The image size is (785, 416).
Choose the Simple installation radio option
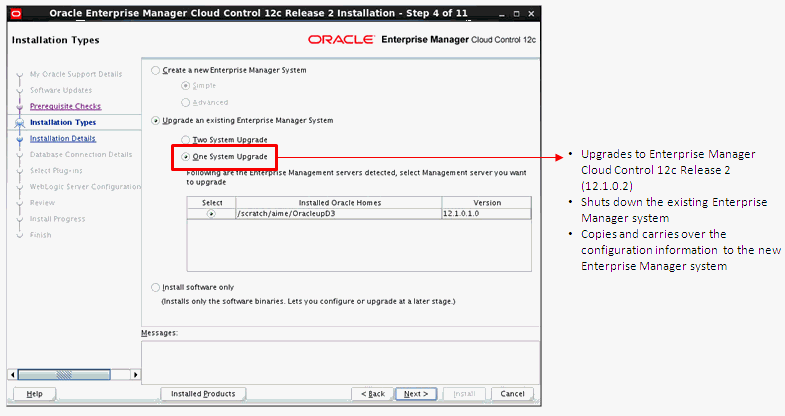click(186, 86)
